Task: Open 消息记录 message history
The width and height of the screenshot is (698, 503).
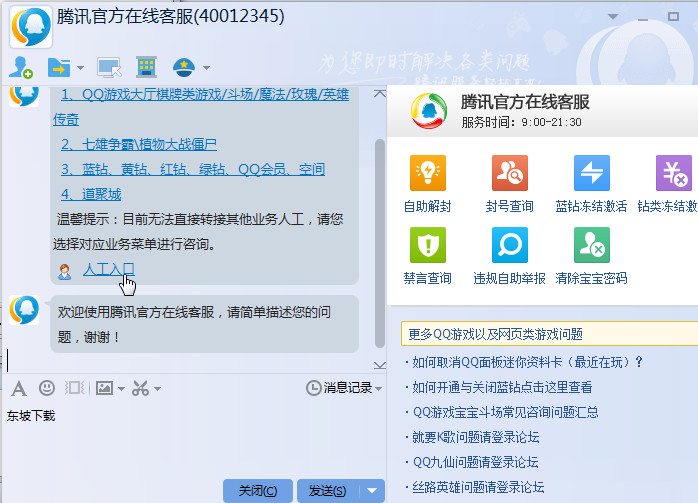Action: 339,388
